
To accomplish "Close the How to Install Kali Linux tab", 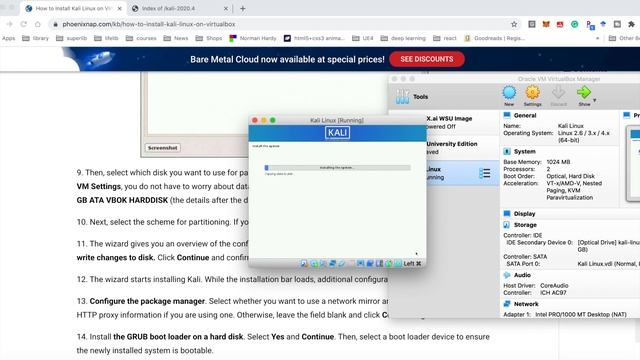I will point(120,8).
